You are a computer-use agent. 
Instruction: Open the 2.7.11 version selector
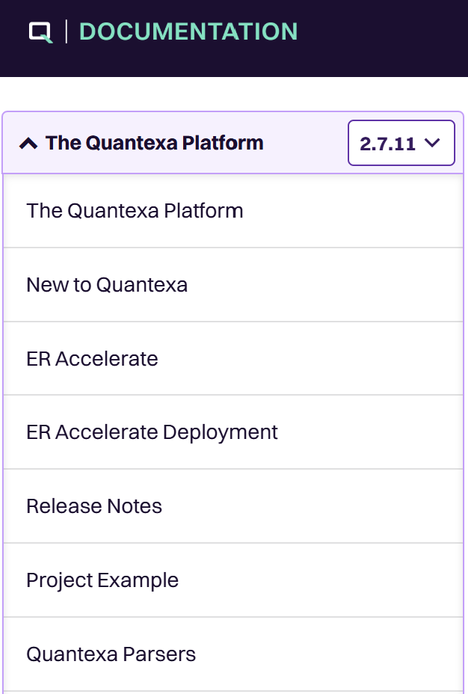point(401,143)
